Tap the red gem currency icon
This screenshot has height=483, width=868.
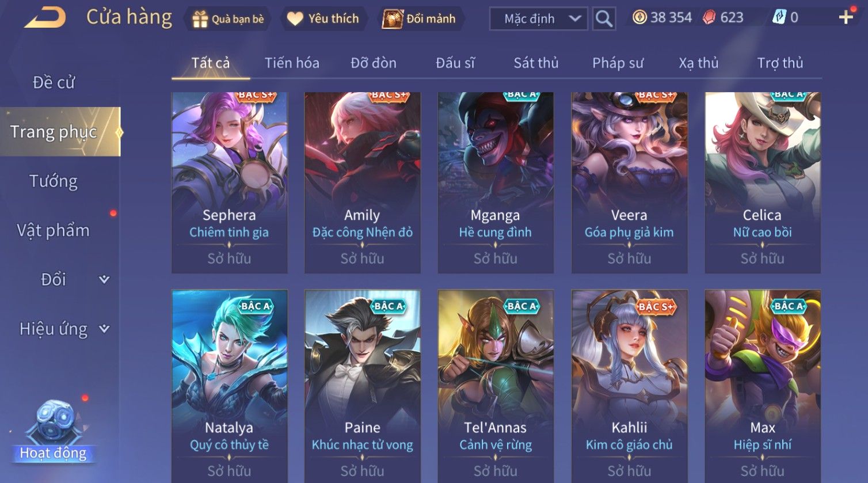point(709,18)
